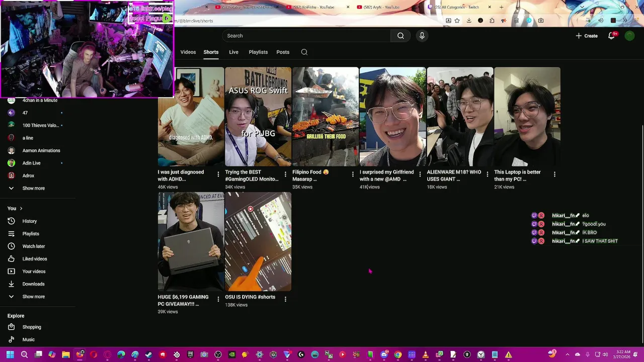Open the OSU IS DYING short thumbnail
Image resolution: width=644 pixels, height=362 pixels.
click(x=258, y=241)
